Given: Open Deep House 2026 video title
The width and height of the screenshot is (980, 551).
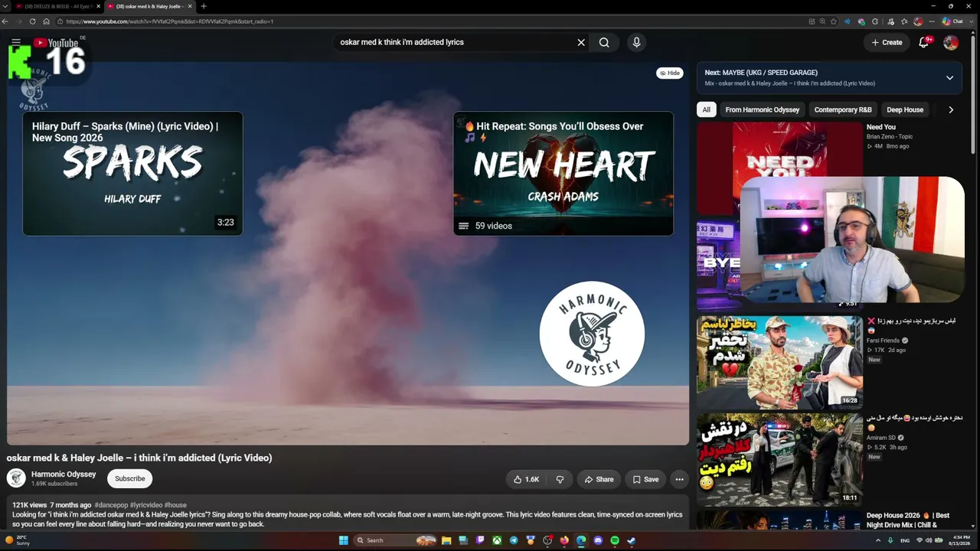Looking at the screenshot, I should point(908,520).
